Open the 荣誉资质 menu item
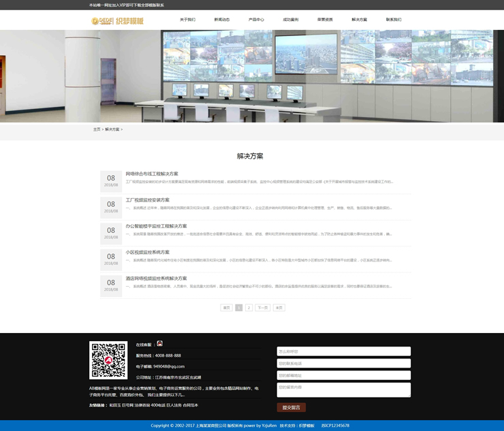Viewport: 504px width, 431px height. coord(325,20)
